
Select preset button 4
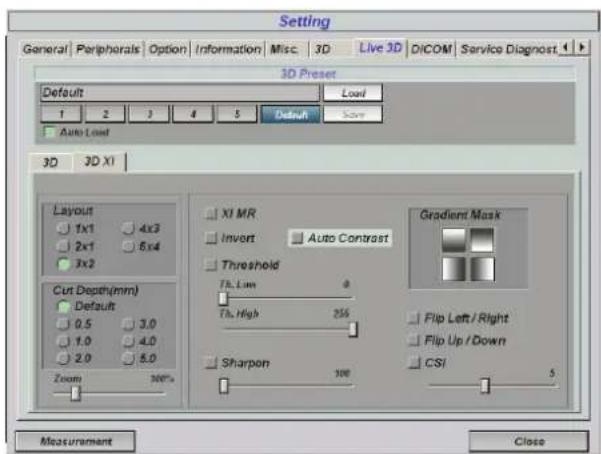[193, 114]
